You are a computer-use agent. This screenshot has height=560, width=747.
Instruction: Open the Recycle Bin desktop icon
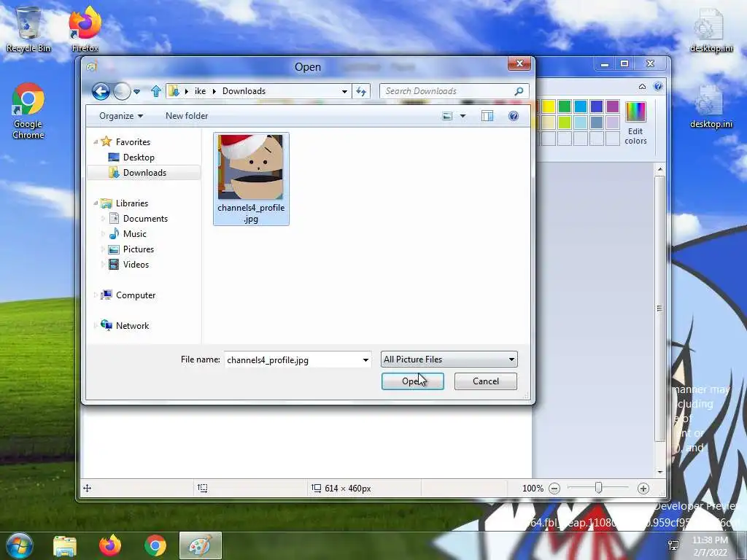tap(28, 29)
